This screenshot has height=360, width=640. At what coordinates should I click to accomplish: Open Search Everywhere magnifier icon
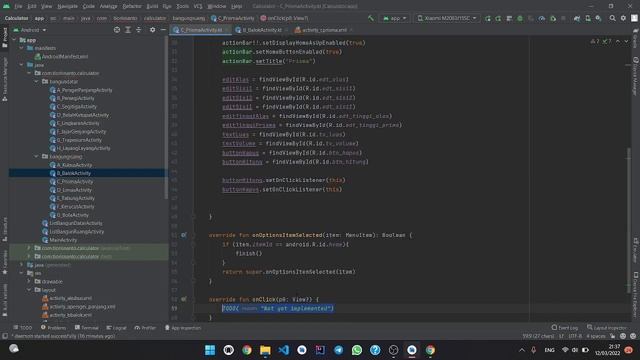(x=613, y=18)
